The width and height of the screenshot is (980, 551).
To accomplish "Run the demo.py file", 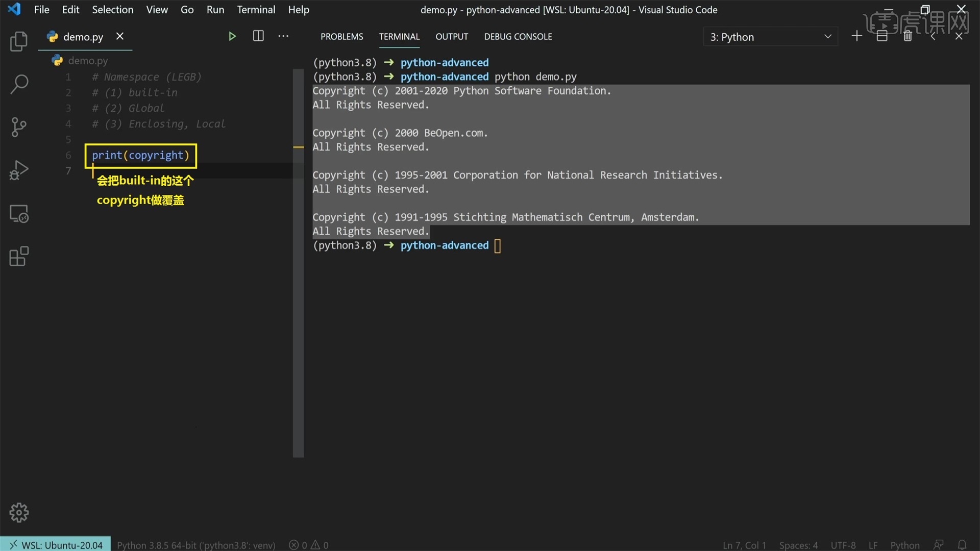I will pos(232,36).
